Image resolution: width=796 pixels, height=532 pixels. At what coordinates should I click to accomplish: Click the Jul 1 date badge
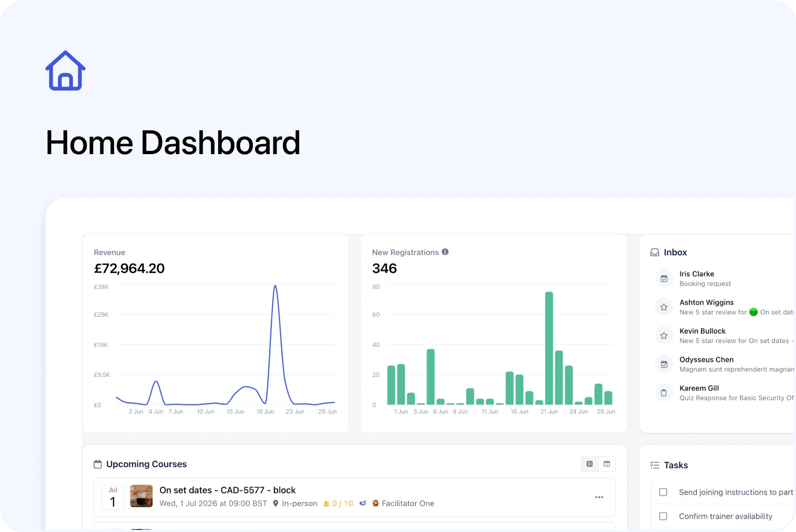click(x=112, y=497)
